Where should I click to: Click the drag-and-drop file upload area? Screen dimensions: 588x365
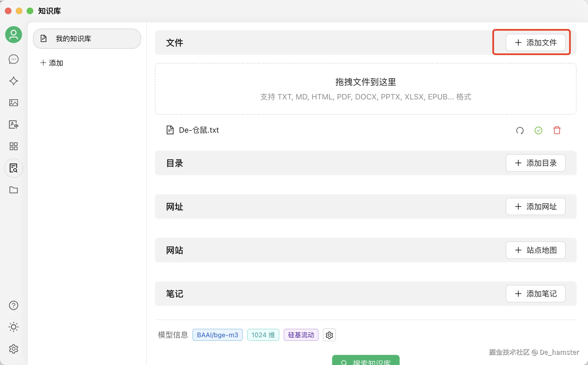(365, 89)
